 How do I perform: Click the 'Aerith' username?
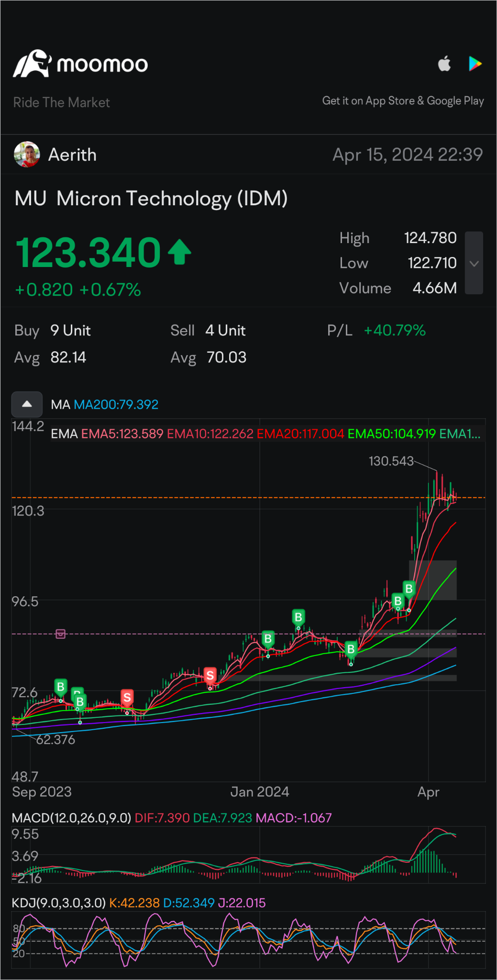click(x=72, y=155)
